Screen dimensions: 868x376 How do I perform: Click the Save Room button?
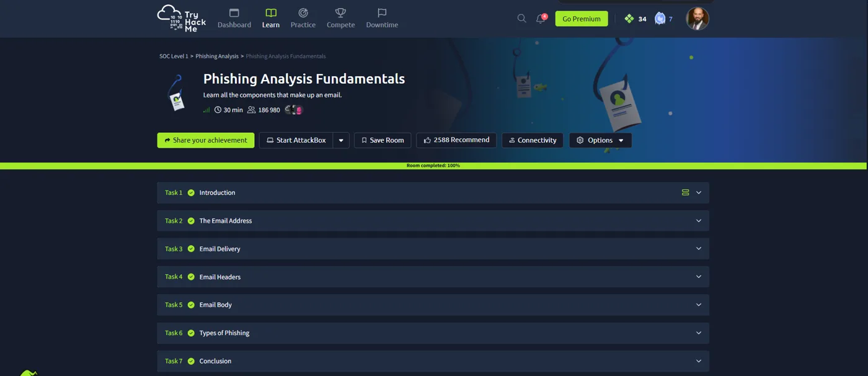[383, 140]
